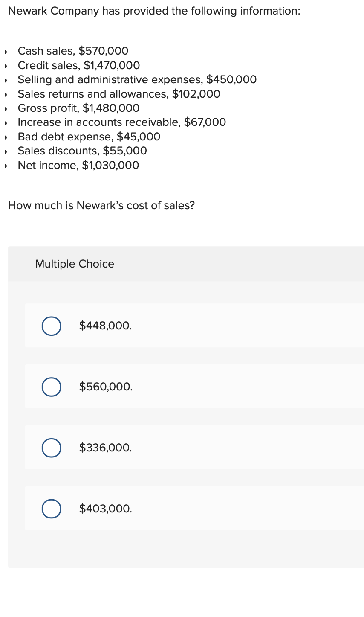Select the $448,000 radio button

click(x=51, y=326)
